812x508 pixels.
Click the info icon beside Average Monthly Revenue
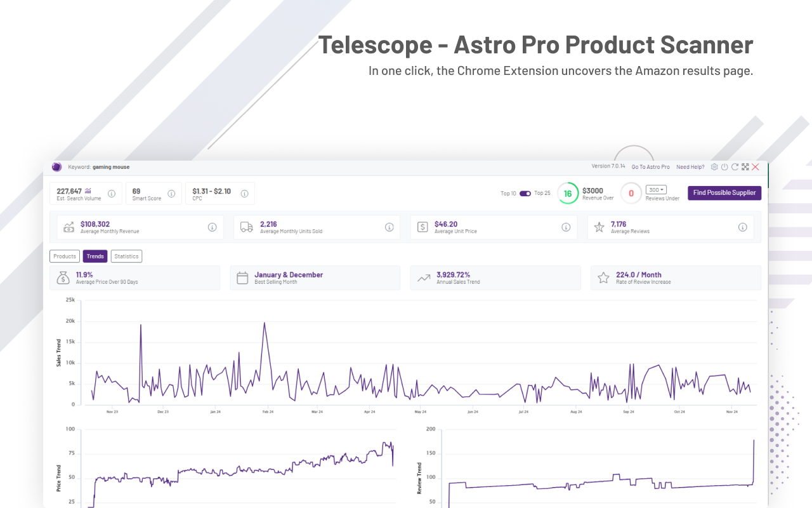click(212, 227)
